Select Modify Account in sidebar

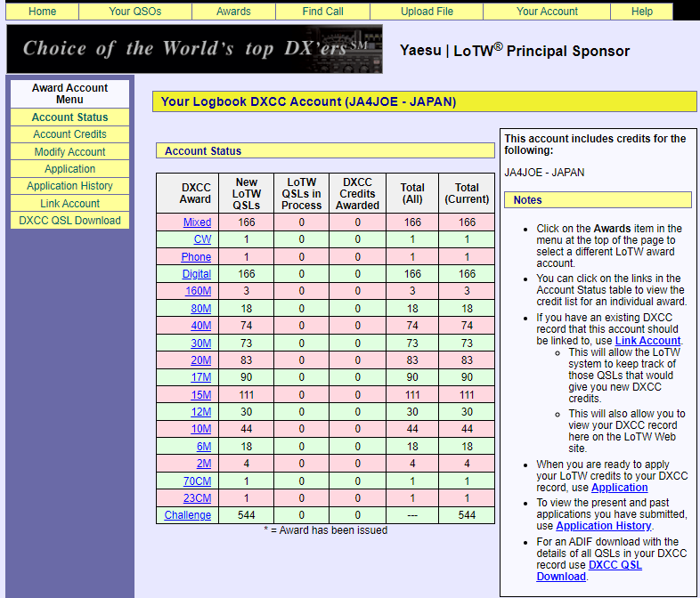(69, 152)
